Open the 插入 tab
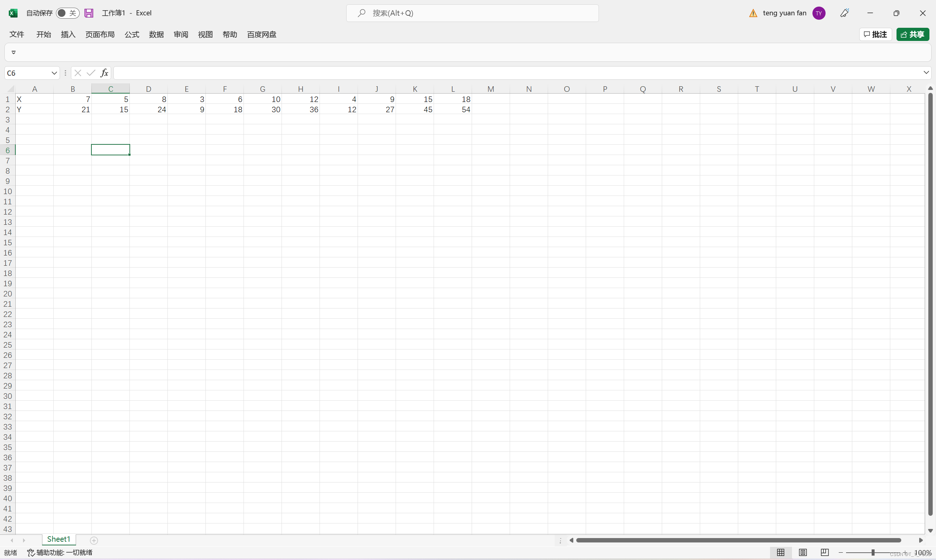Image resolution: width=936 pixels, height=560 pixels. pos(68,34)
